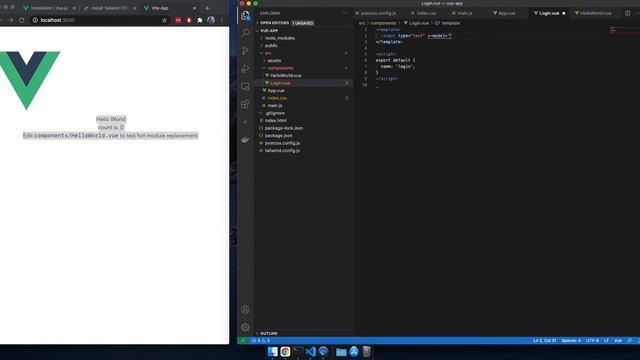Open Explorer panel more actions ellipsis
Viewport: 640px width, 360px height.
click(344, 13)
